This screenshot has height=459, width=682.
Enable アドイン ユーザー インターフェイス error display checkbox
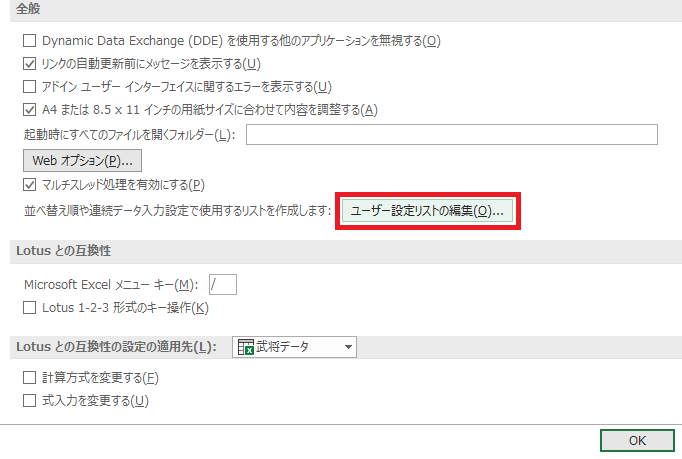click(x=29, y=87)
